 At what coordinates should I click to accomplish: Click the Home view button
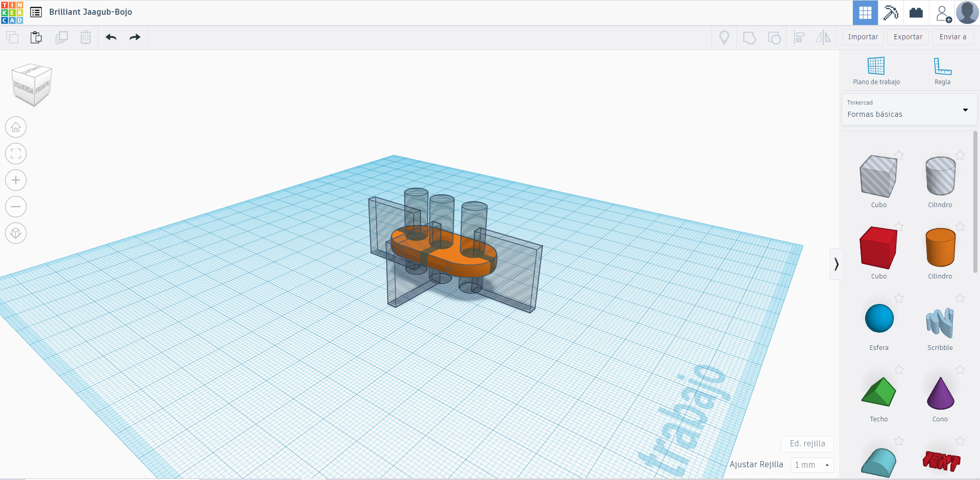tap(16, 127)
